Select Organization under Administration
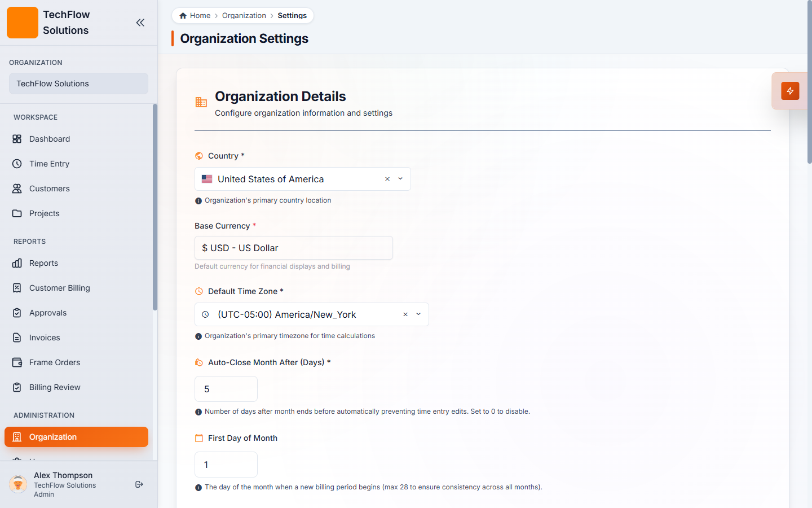812x508 pixels. (x=76, y=437)
